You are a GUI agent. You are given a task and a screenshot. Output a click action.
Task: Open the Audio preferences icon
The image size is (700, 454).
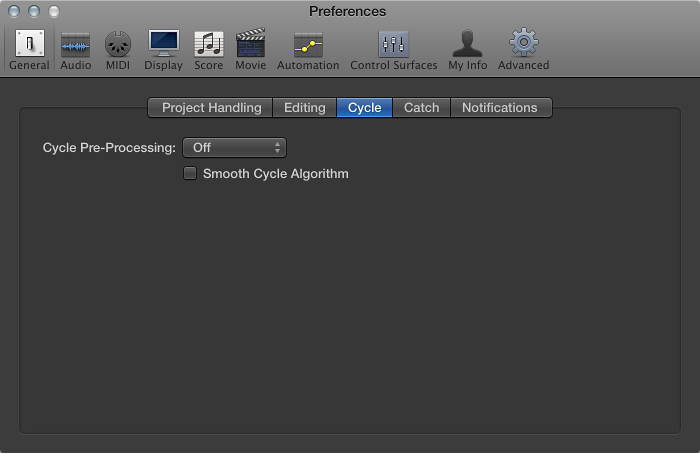point(75,45)
